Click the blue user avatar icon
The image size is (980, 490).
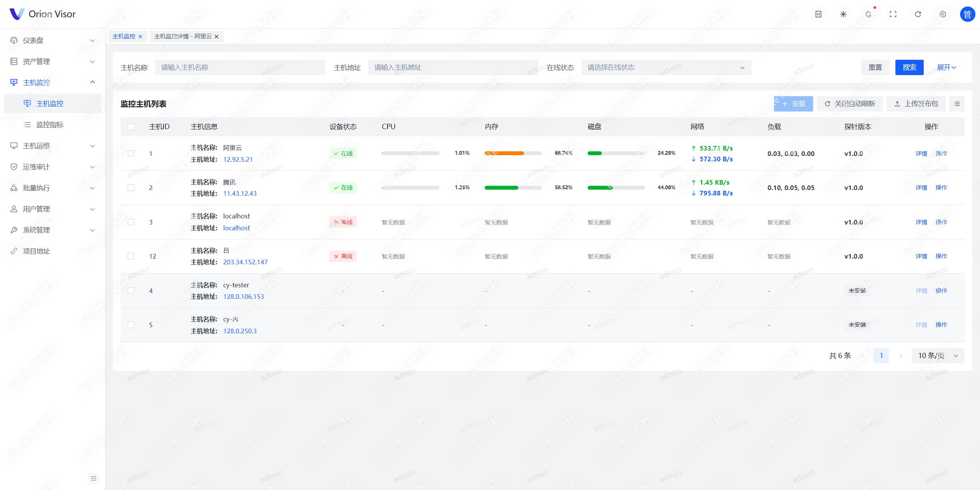(967, 14)
